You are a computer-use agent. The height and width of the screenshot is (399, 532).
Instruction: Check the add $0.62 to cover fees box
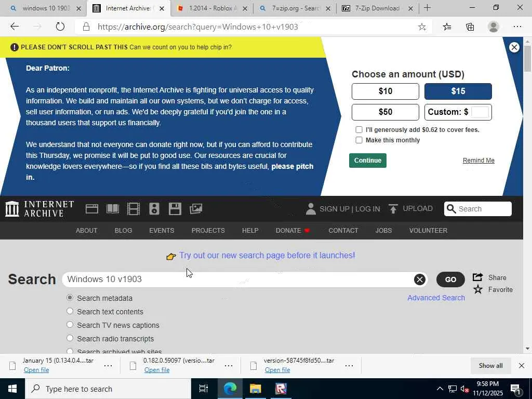[x=358, y=129]
